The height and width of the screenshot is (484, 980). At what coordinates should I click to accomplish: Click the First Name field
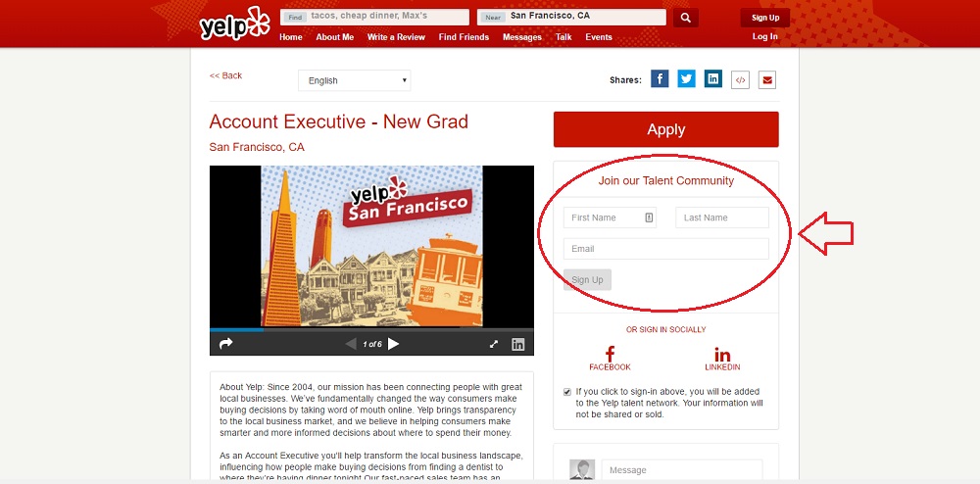click(x=610, y=218)
